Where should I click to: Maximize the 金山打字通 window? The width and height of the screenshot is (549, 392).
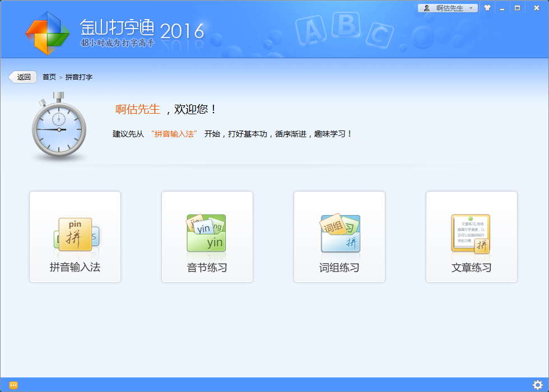click(517, 8)
